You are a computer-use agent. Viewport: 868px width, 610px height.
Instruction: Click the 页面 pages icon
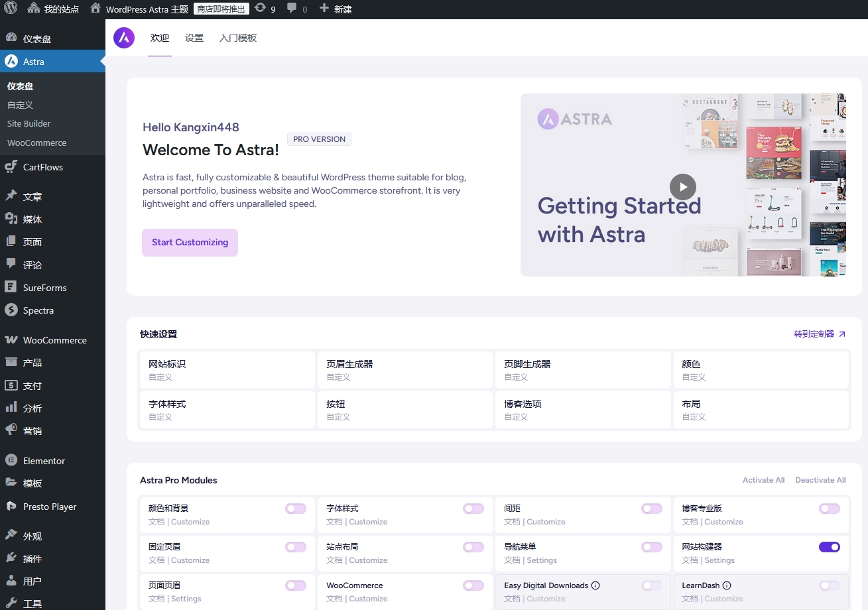[11, 241]
